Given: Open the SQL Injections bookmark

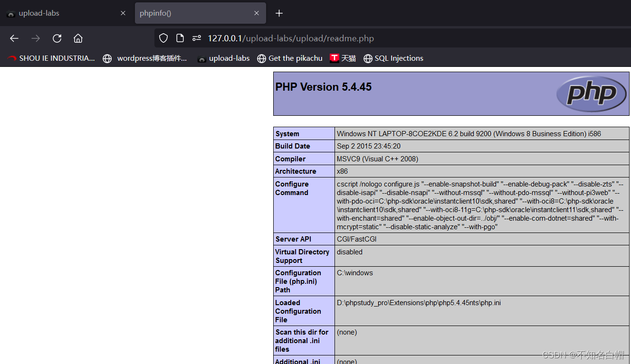Looking at the screenshot, I should 393,58.
